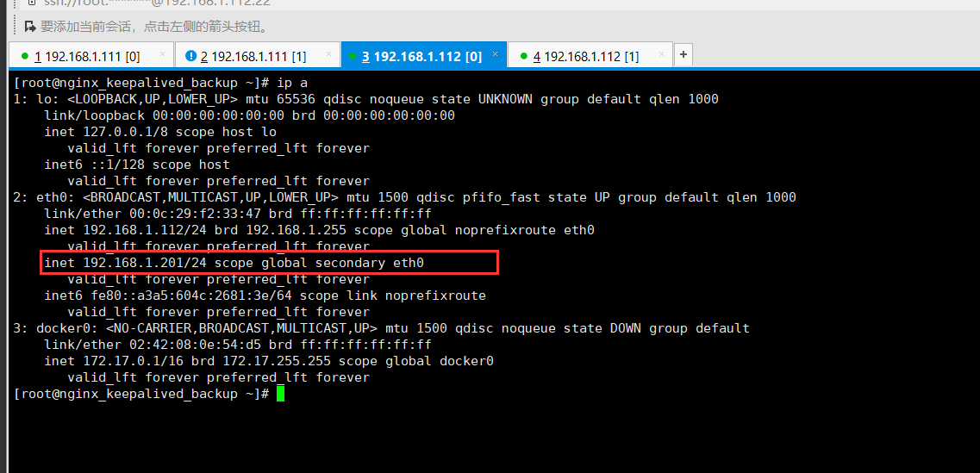Screen dimensions: 980x473
Task: Close tab 4 192.168.1.112 [1]
Action: [x=663, y=54]
